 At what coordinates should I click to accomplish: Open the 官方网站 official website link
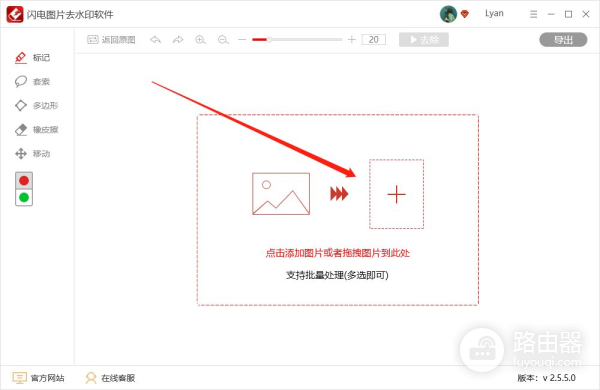click(x=38, y=378)
